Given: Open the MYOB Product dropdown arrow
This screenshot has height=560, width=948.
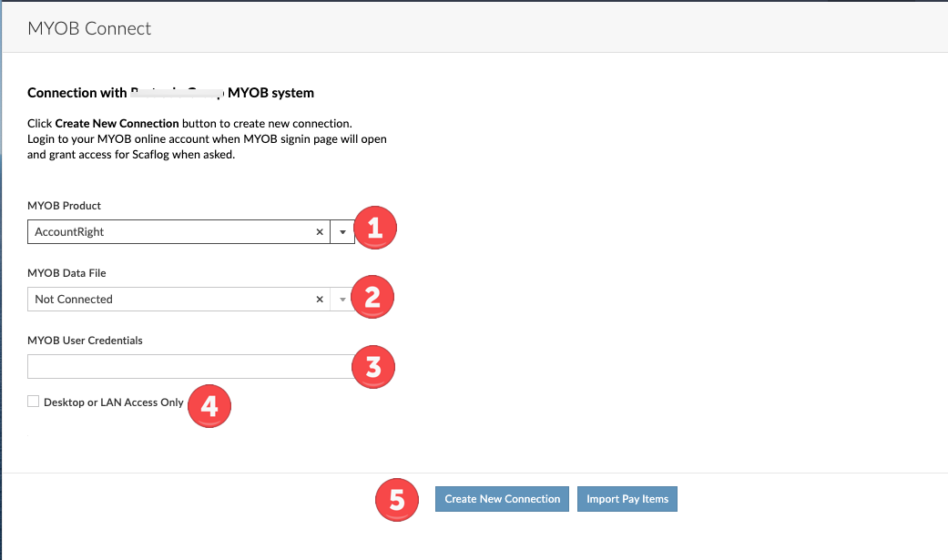Looking at the screenshot, I should [342, 232].
